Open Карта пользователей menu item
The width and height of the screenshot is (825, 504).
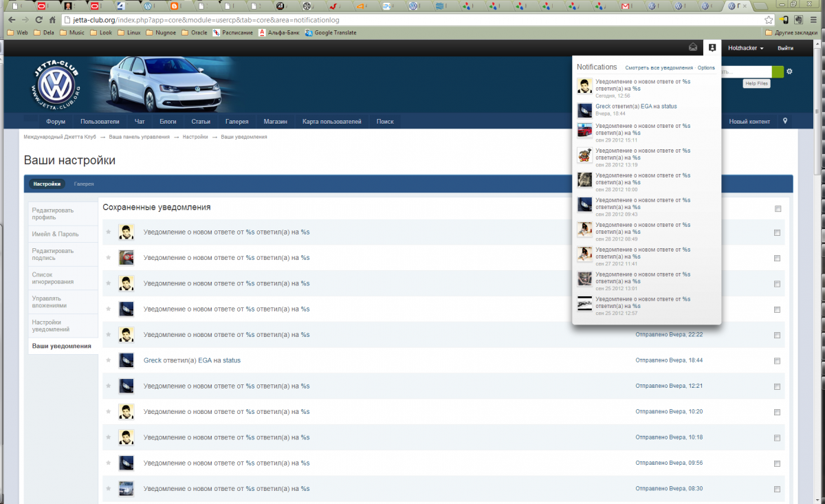[331, 122]
